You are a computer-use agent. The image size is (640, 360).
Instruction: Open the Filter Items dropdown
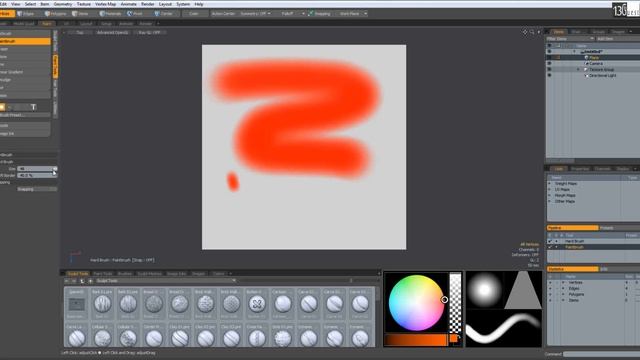coord(570,39)
